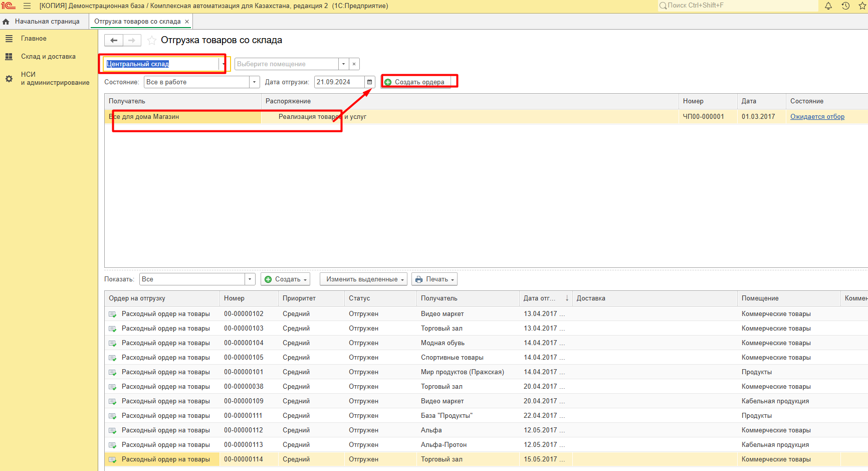Screen dimensions: 868x471
Task: Open НСИ и администрирование section
Action: click(55, 78)
